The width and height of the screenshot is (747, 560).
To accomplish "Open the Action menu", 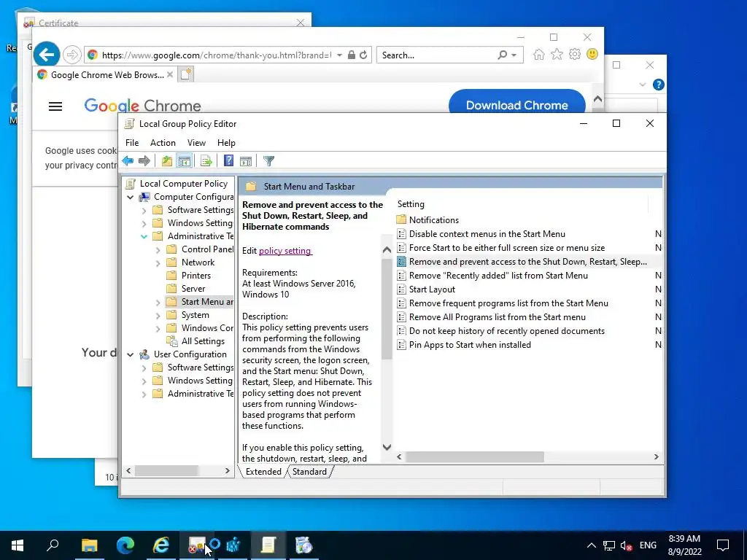I will (163, 143).
